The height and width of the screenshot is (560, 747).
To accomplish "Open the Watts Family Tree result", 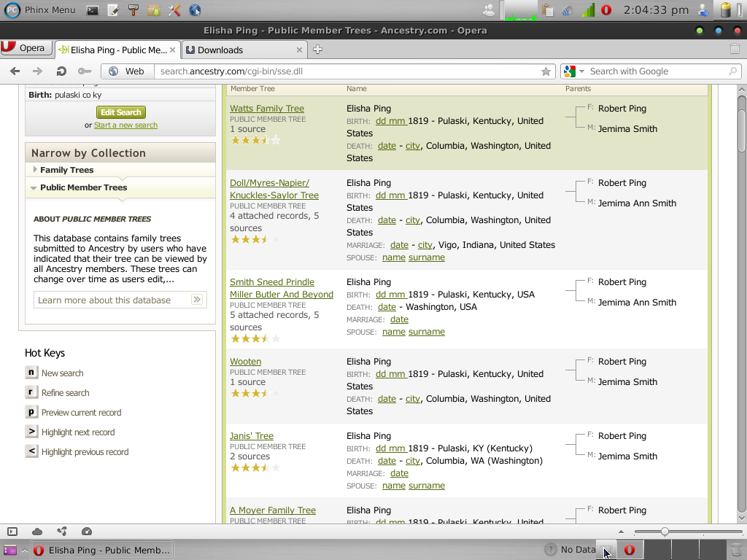I will point(267,109).
